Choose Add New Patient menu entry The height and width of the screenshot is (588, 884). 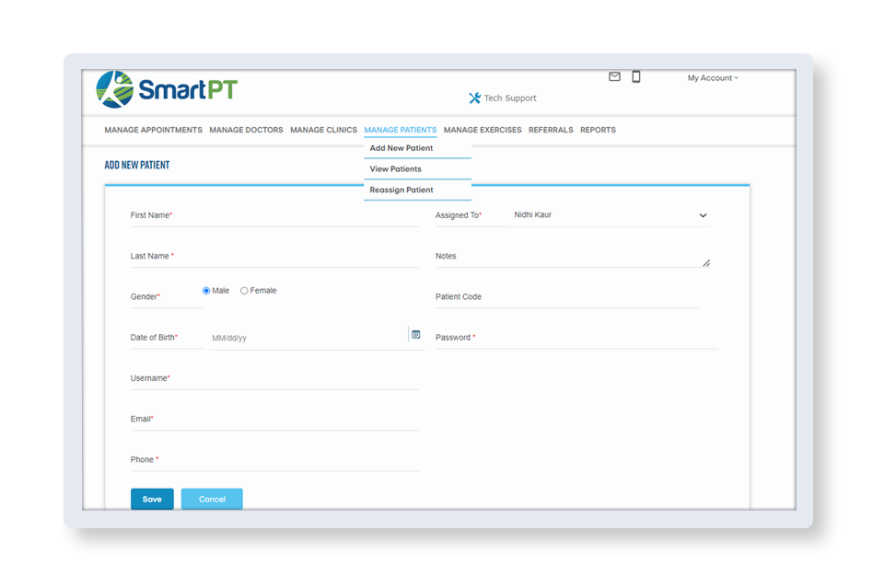pyautogui.click(x=401, y=148)
